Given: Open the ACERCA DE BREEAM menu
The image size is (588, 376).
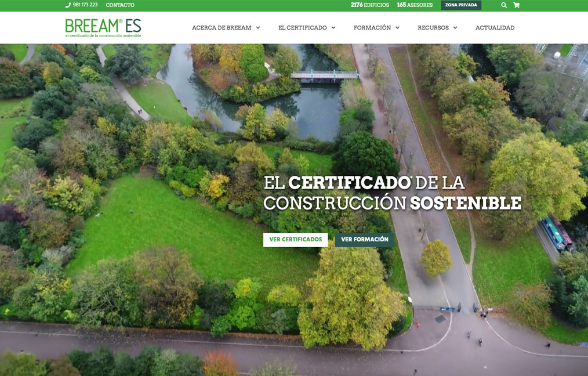Looking at the screenshot, I should point(222,28).
